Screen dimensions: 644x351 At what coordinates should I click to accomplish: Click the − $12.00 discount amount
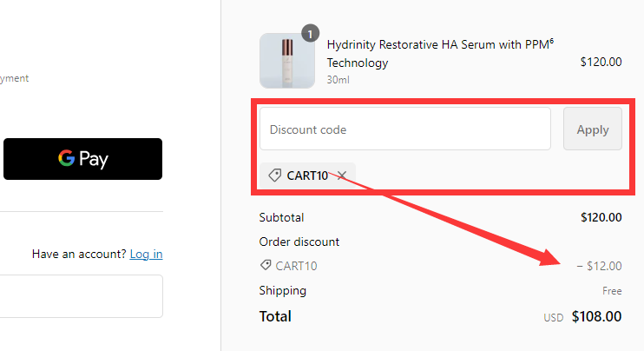click(599, 266)
